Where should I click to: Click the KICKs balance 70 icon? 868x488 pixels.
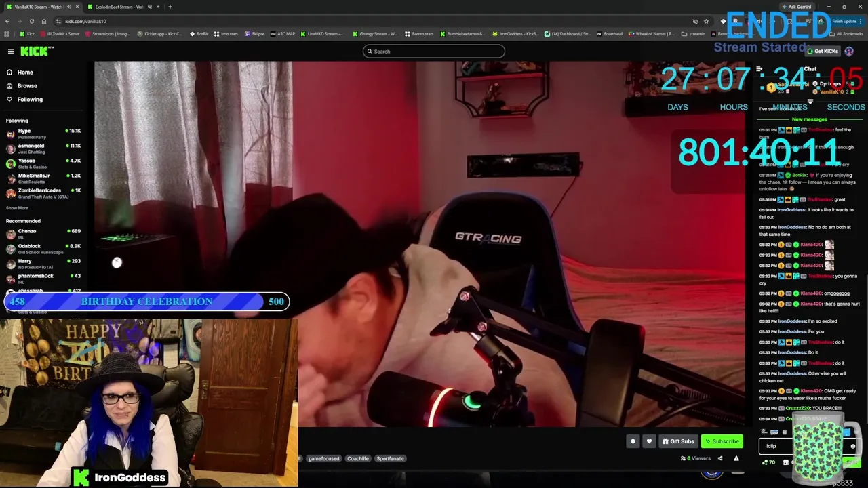[x=768, y=462]
